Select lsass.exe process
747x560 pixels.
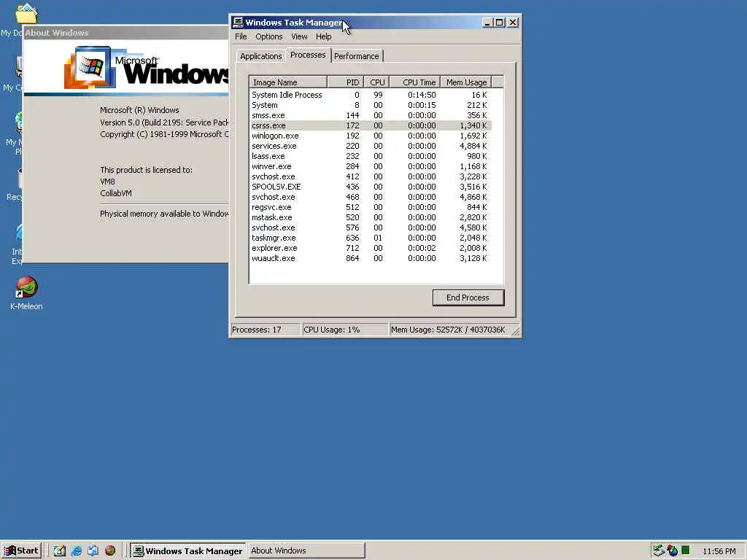coord(370,156)
